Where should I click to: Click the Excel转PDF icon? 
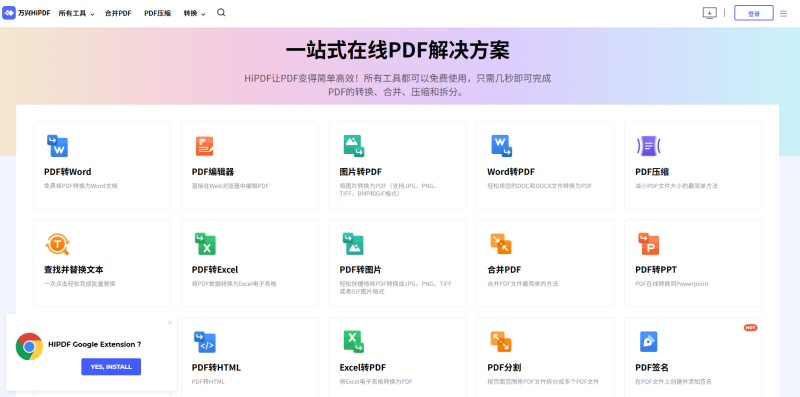[353, 342]
